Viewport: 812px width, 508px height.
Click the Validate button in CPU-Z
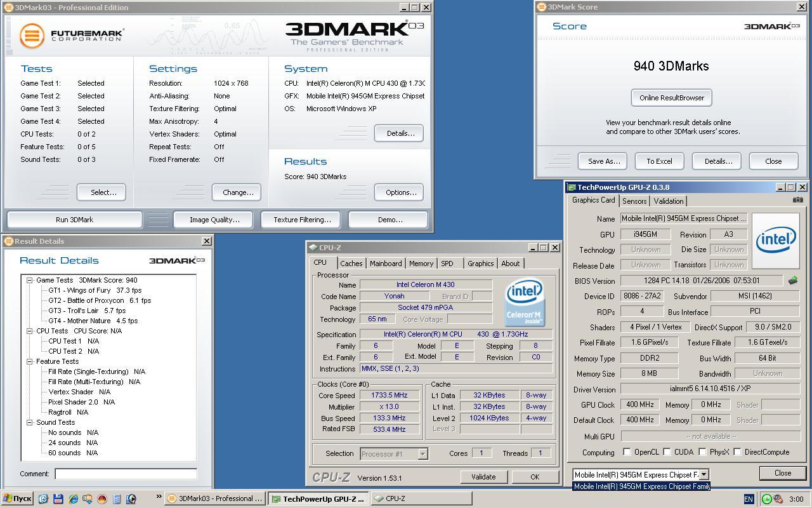(483, 477)
